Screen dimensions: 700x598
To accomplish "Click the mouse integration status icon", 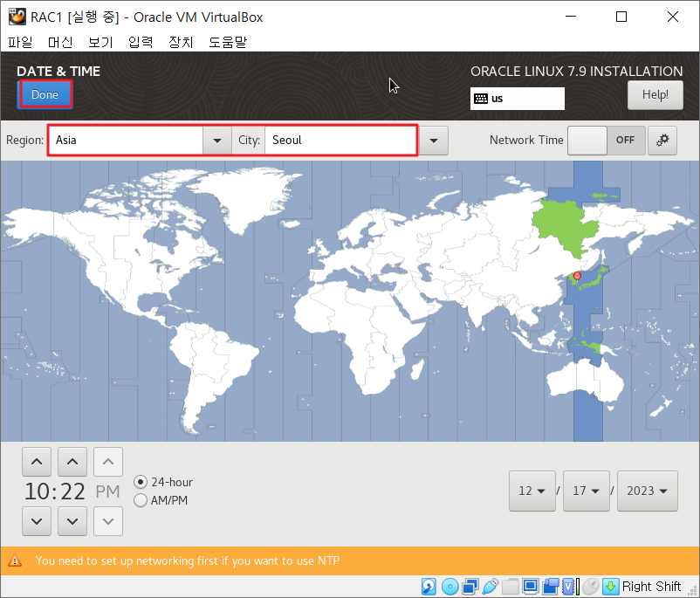I will coord(590,587).
